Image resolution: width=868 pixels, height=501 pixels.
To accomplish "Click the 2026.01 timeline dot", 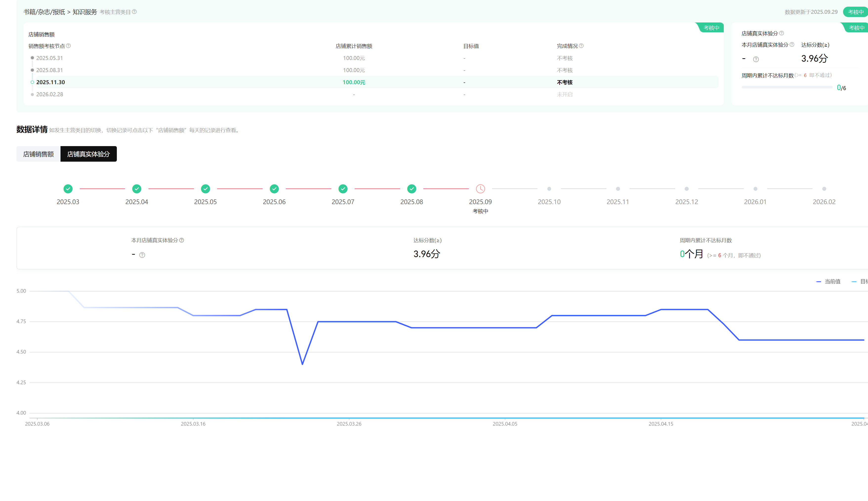I will (x=755, y=189).
